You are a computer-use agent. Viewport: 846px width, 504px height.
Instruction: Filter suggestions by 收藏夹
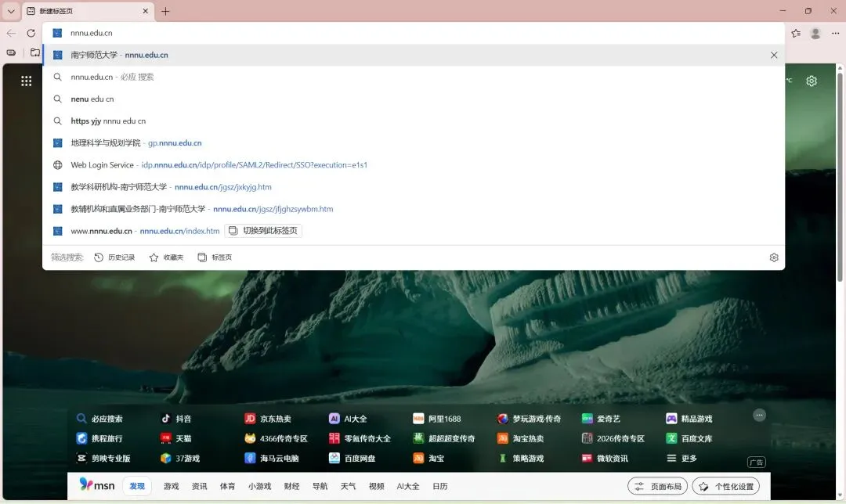click(166, 257)
